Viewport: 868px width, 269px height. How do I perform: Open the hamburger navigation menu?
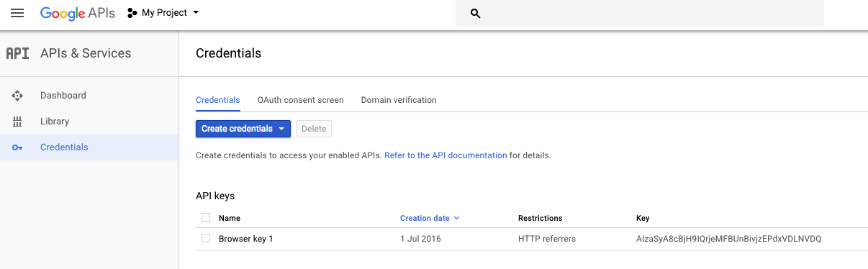click(17, 13)
